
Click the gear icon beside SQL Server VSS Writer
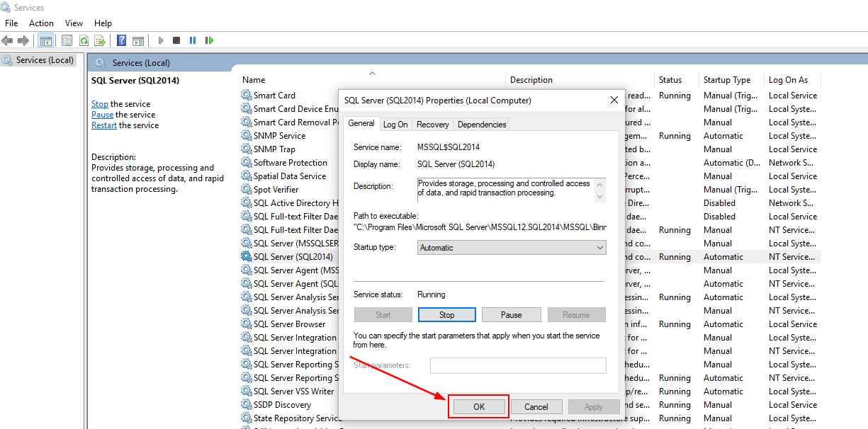247,391
